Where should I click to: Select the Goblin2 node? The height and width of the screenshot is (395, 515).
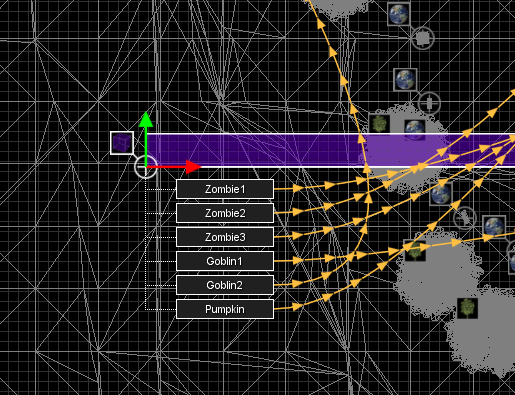pos(225,285)
